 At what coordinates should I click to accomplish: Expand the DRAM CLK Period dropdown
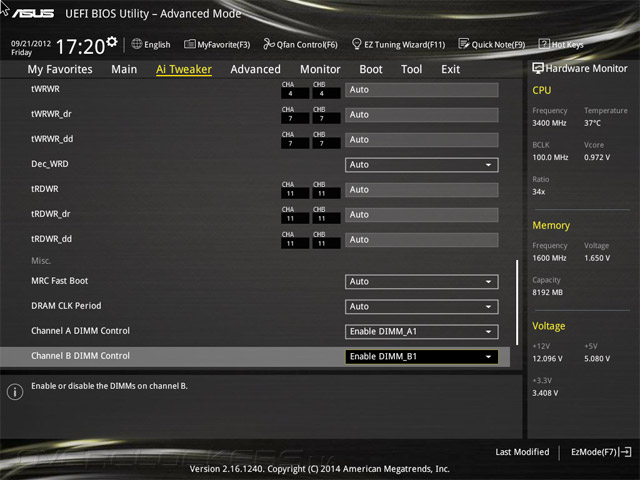click(x=422, y=307)
